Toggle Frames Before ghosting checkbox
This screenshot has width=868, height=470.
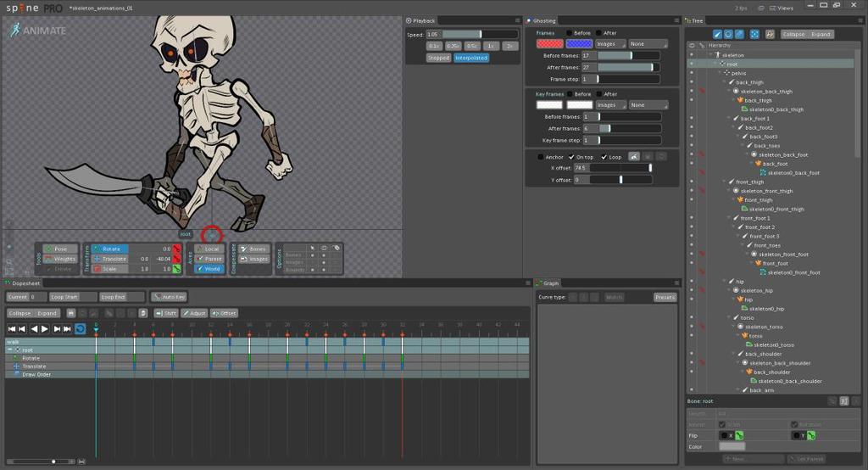569,33
